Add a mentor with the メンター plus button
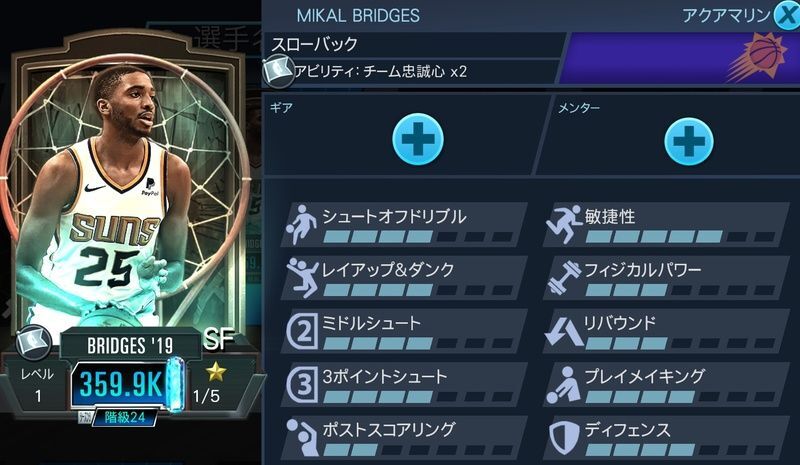Screen dimensions: 800x465 click(x=689, y=141)
